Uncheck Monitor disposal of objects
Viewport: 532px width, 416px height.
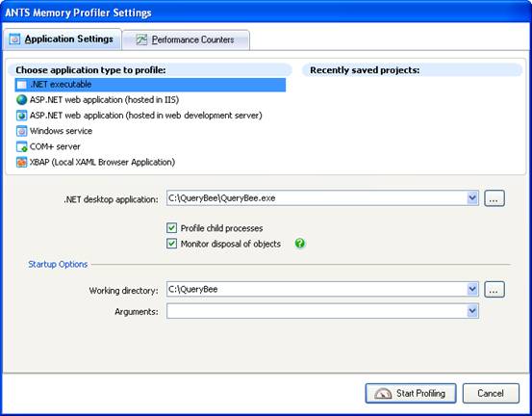171,244
